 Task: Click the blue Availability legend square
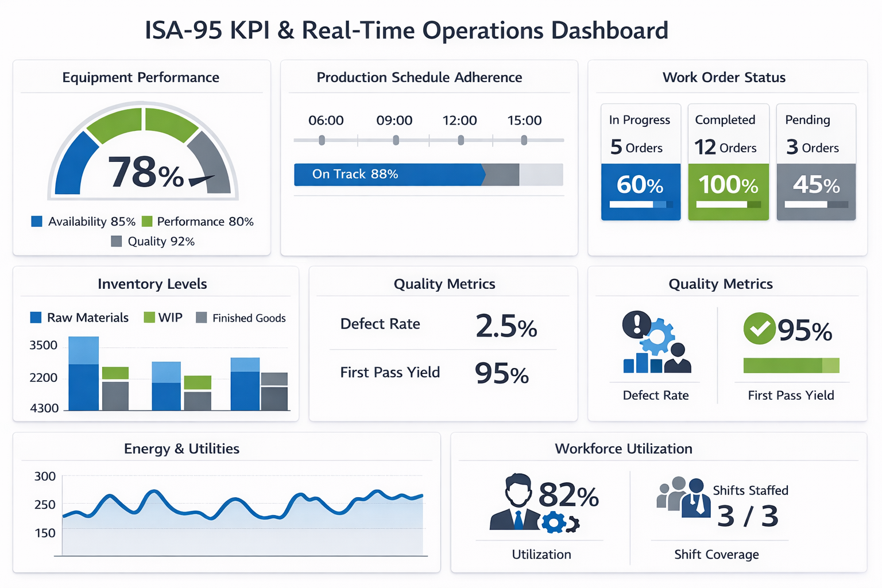[37, 222]
